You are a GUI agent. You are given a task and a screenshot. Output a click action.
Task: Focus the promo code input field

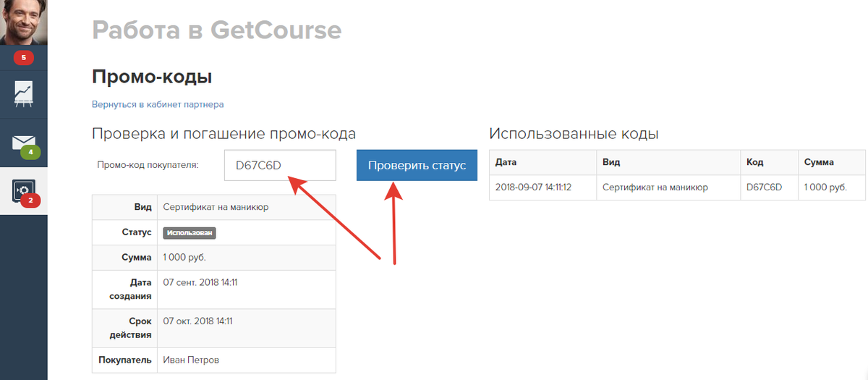point(280,166)
